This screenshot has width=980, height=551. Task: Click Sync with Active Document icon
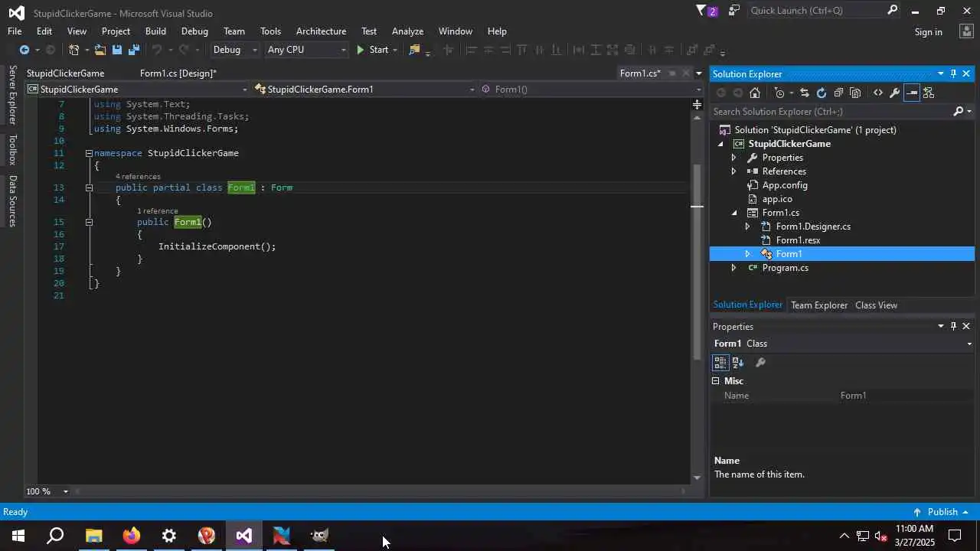[x=804, y=93]
